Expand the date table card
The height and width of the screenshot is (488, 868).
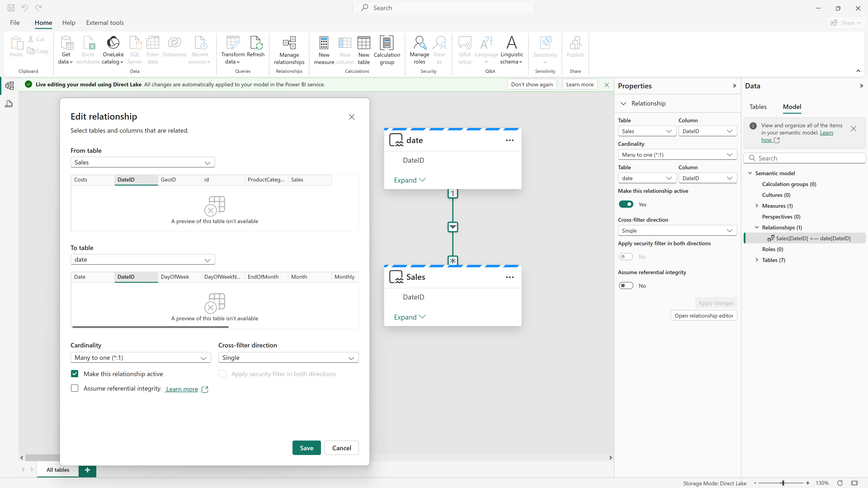410,180
